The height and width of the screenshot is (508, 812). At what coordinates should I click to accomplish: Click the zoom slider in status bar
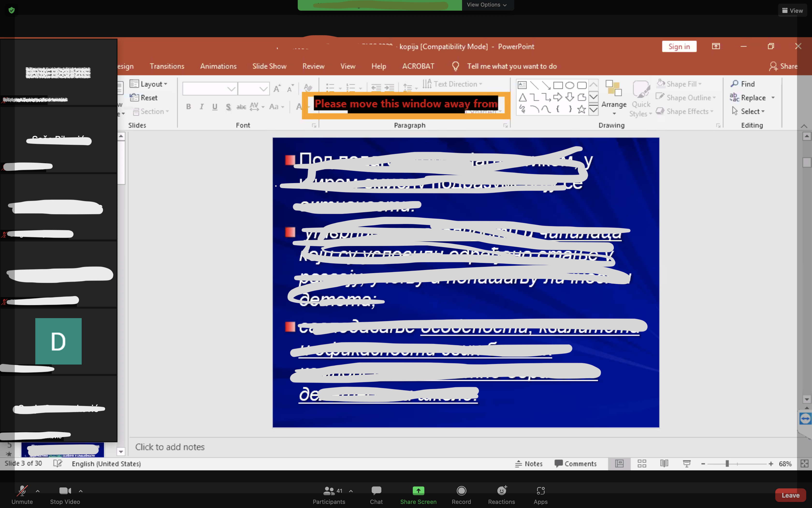(737, 464)
